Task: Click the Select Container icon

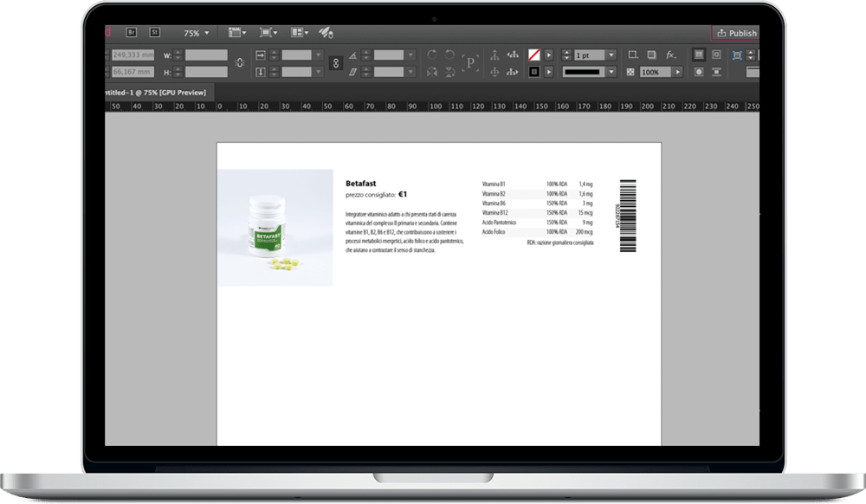Action: (494, 55)
